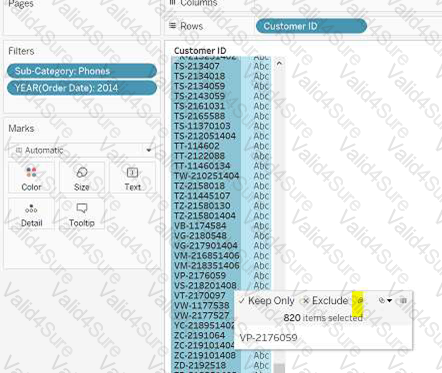Click the view data icon in tooltip
442x373 pixels.
403,301
